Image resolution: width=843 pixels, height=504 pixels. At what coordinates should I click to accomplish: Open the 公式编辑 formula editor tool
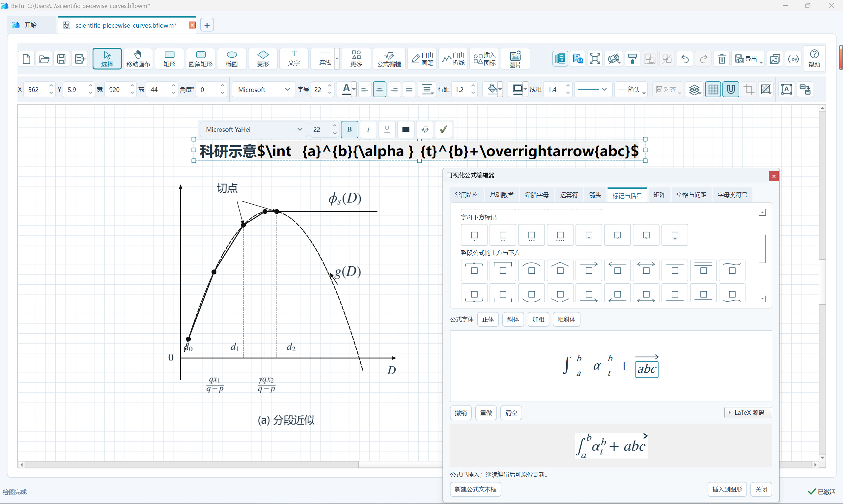click(x=389, y=59)
